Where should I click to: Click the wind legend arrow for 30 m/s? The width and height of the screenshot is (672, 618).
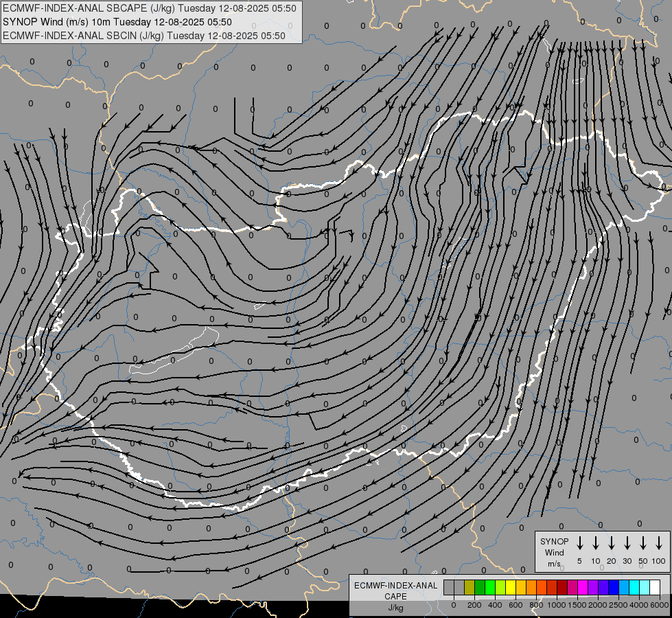[x=627, y=542]
